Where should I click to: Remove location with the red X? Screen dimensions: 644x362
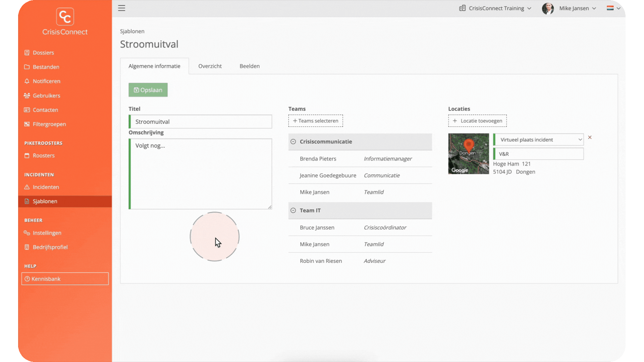[x=590, y=137]
